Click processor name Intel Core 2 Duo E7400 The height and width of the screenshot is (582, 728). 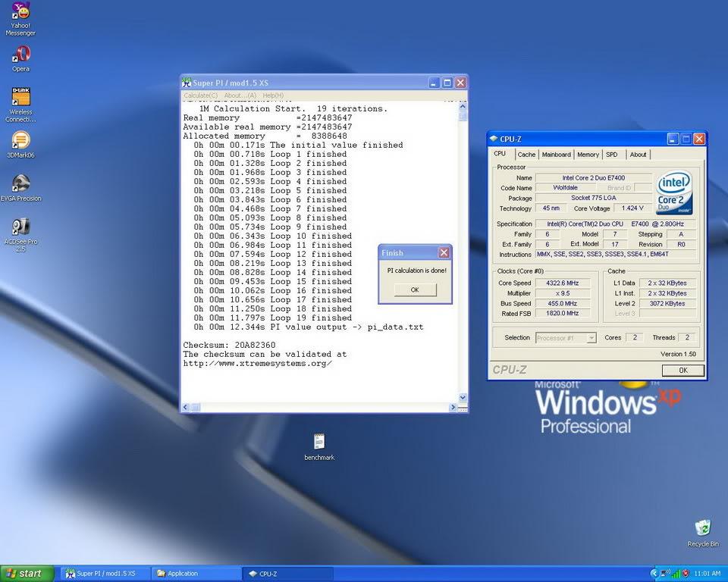tap(593, 178)
